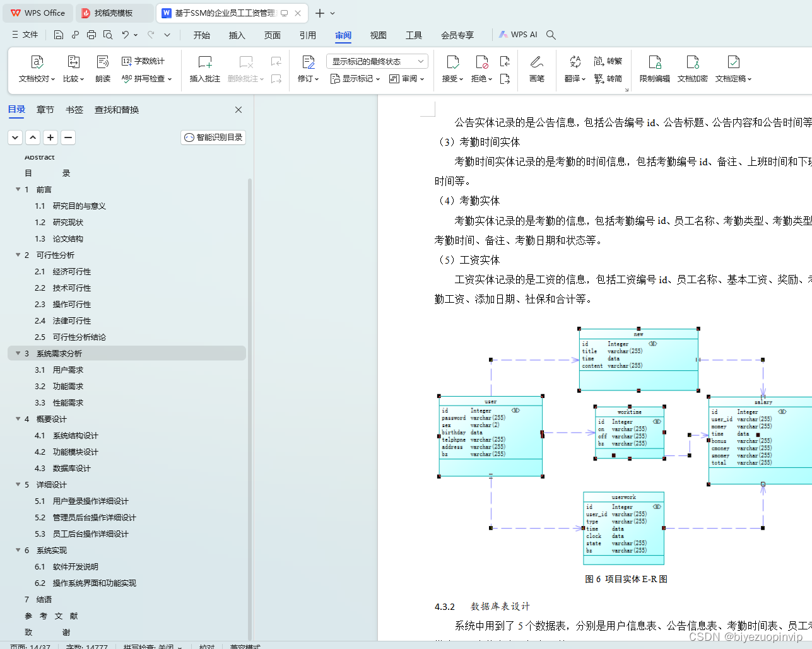Remove outline level with minus button

click(69, 137)
